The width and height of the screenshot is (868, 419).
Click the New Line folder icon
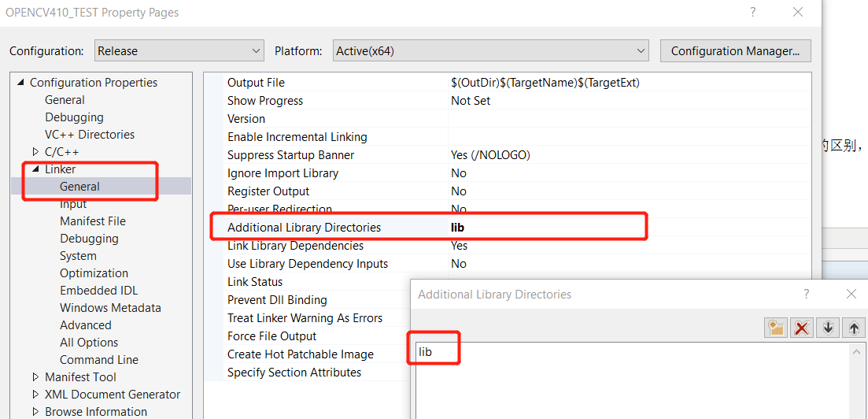(776, 328)
